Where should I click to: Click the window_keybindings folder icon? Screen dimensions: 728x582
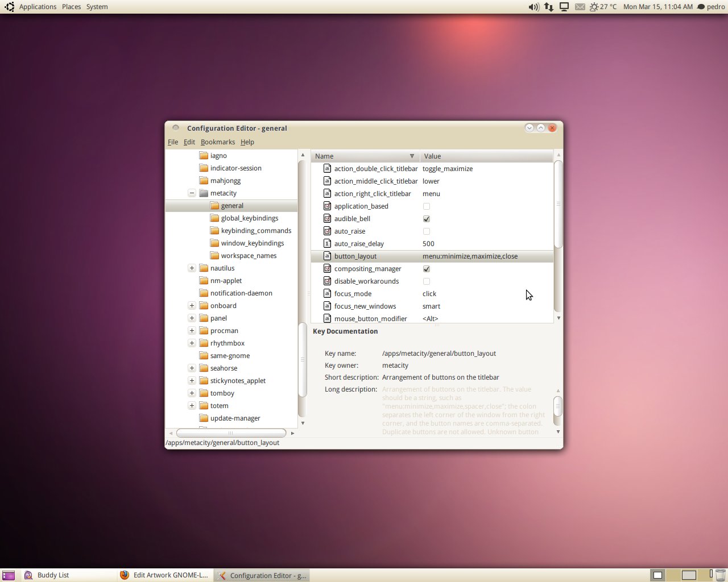click(214, 243)
